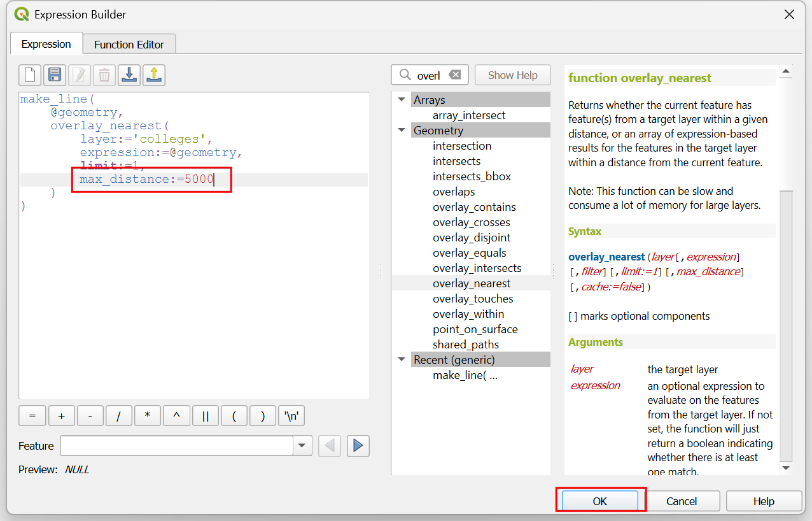Select the overlaps function
The image size is (812, 521).
[454, 192]
